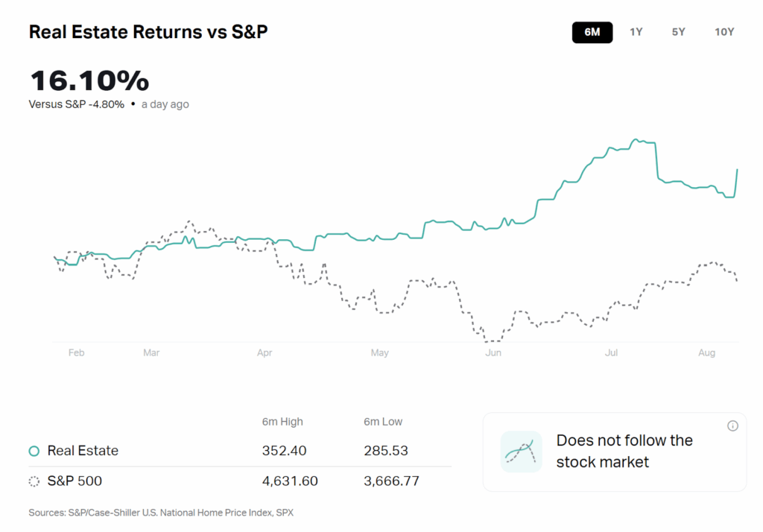Click the chart lines icon in the card
The height and width of the screenshot is (532, 763).
521,452
